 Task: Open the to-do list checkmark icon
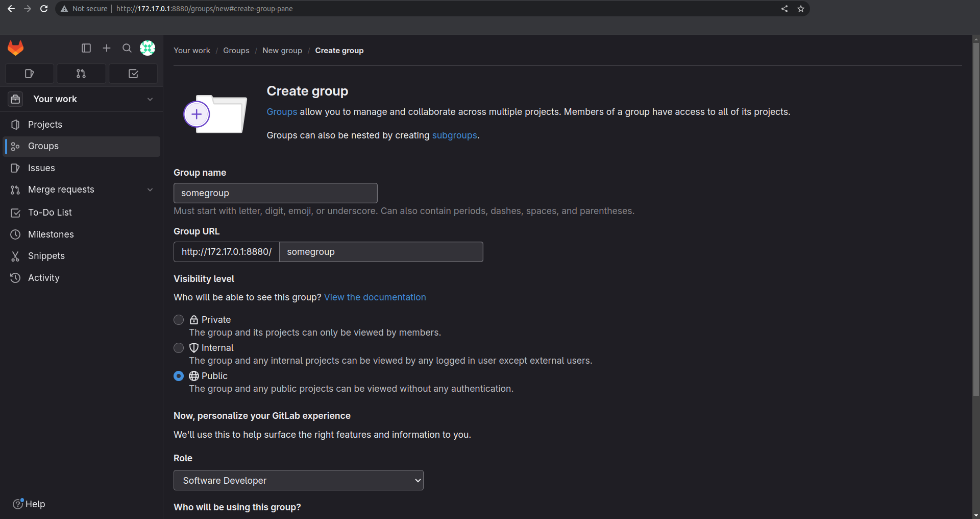pos(133,74)
